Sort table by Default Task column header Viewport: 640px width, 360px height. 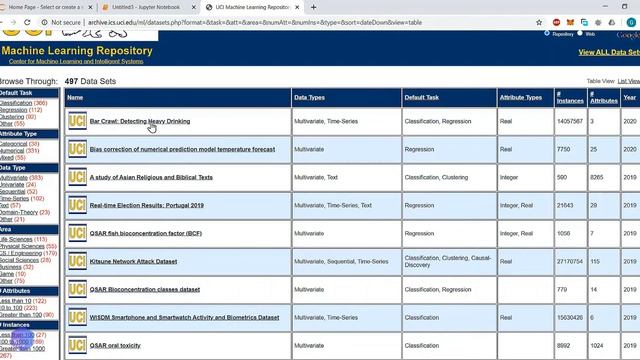click(422, 98)
